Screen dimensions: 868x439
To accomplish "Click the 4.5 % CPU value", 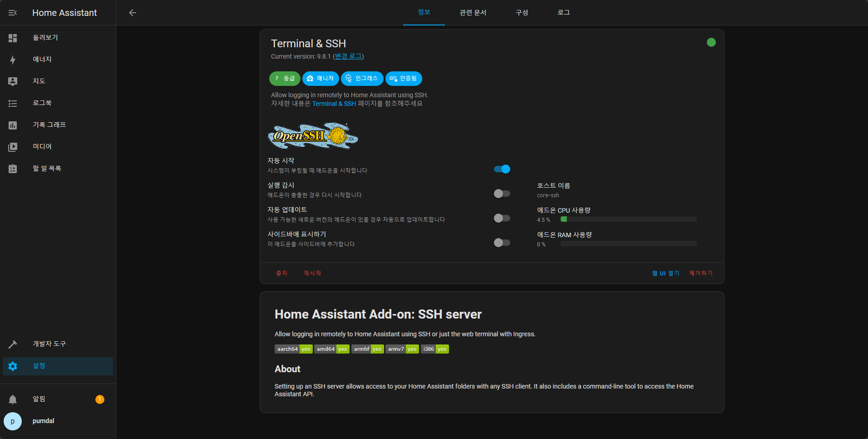I will coord(543,220).
